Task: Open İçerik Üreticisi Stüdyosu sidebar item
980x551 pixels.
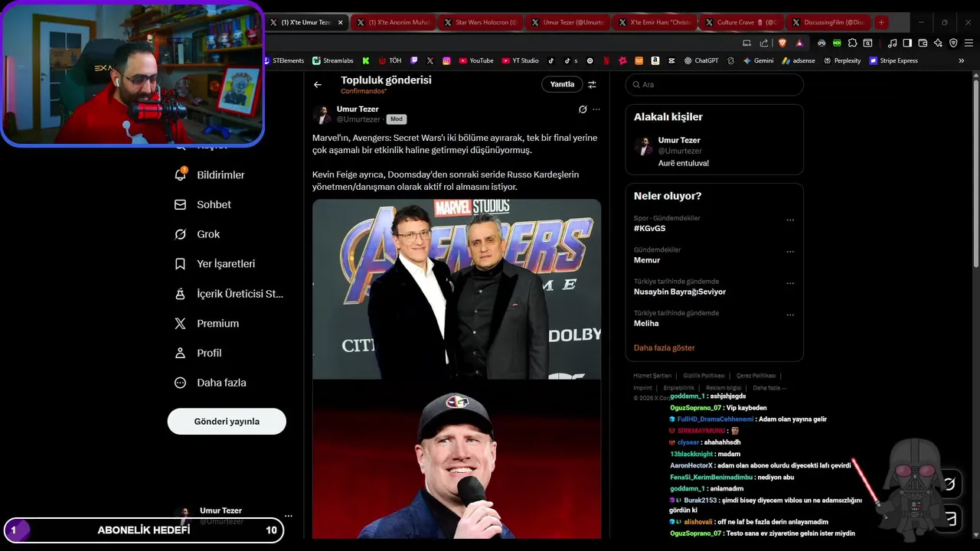Action: coord(230,293)
